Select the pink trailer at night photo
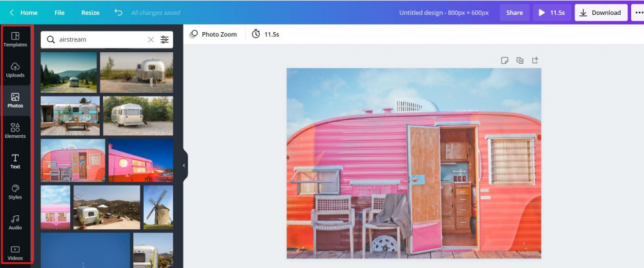 click(x=141, y=160)
